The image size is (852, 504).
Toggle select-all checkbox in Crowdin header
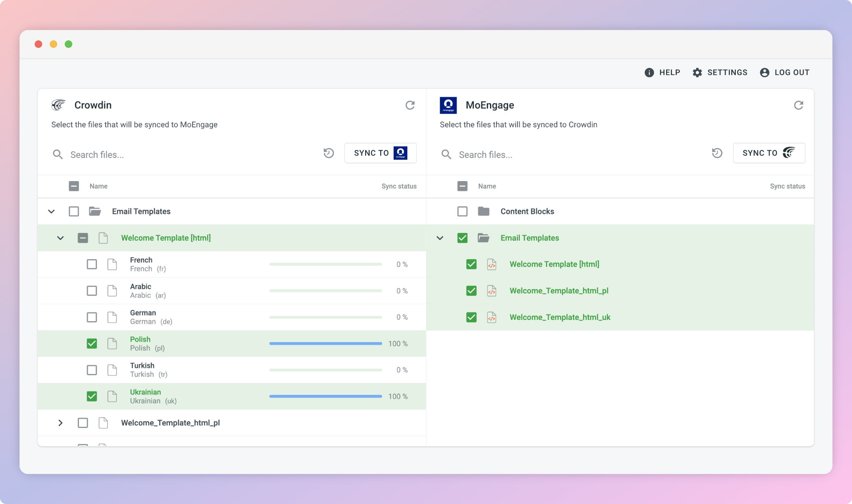[74, 186]
